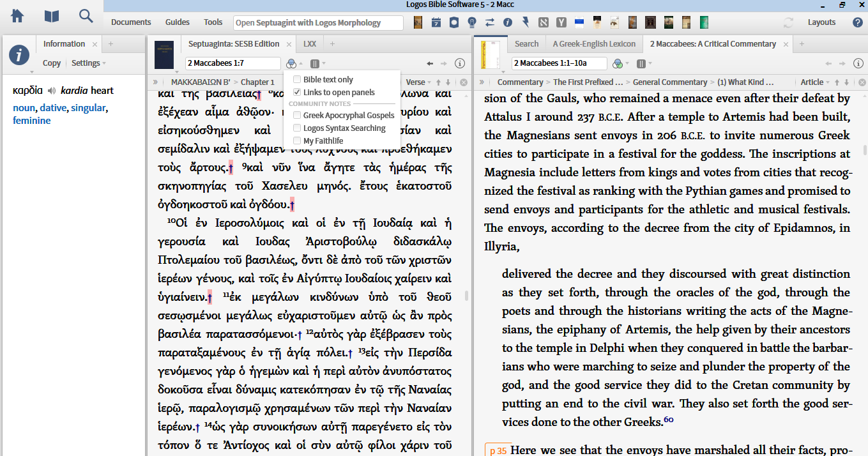Open the Help question mark icon
This screenshot has height=456, width=868.
coord(857,22)
